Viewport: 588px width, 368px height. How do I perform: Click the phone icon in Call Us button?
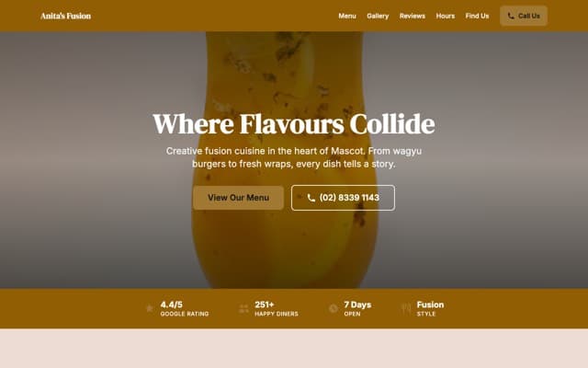pos(511,16)
